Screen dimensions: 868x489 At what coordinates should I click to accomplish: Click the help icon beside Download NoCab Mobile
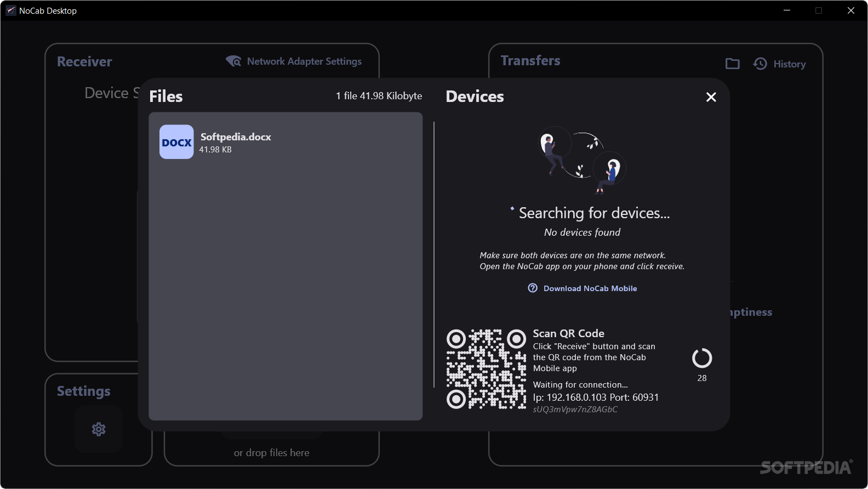(533, 288)
